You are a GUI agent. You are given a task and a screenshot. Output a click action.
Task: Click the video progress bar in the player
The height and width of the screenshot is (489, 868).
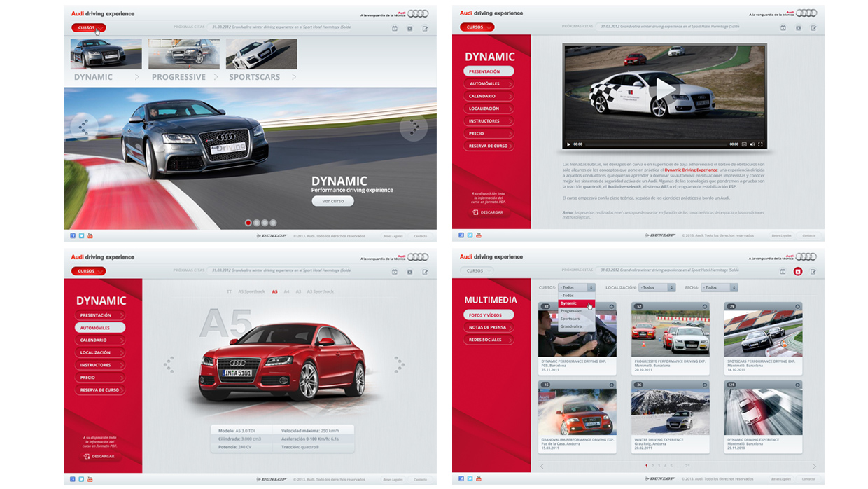point(657,144)
